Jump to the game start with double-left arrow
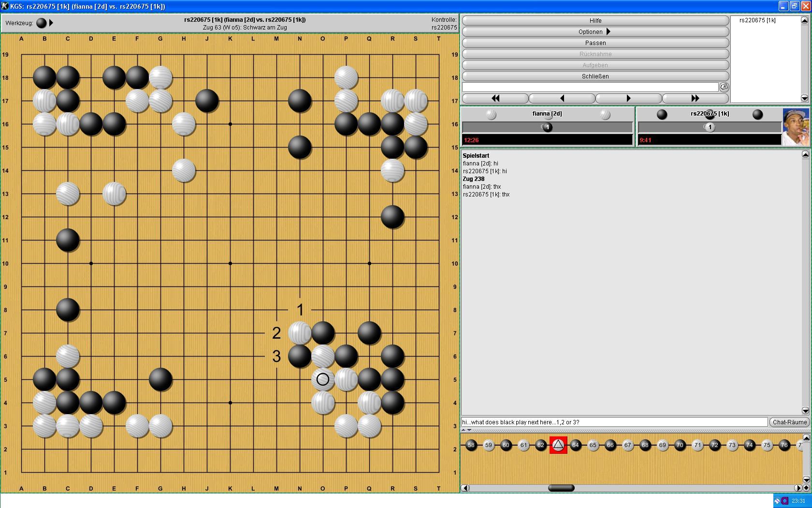The height and width of the screenshot is (508, 812). (495, 98)
